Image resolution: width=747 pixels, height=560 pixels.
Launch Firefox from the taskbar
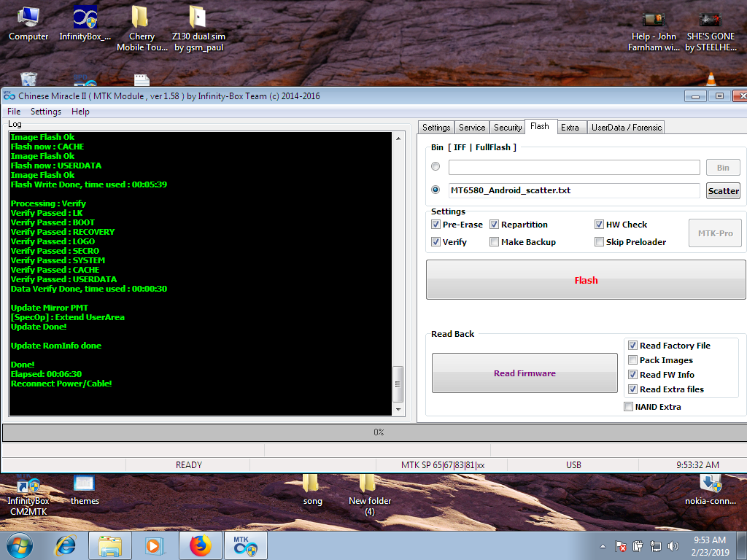[x=200, y=545]
